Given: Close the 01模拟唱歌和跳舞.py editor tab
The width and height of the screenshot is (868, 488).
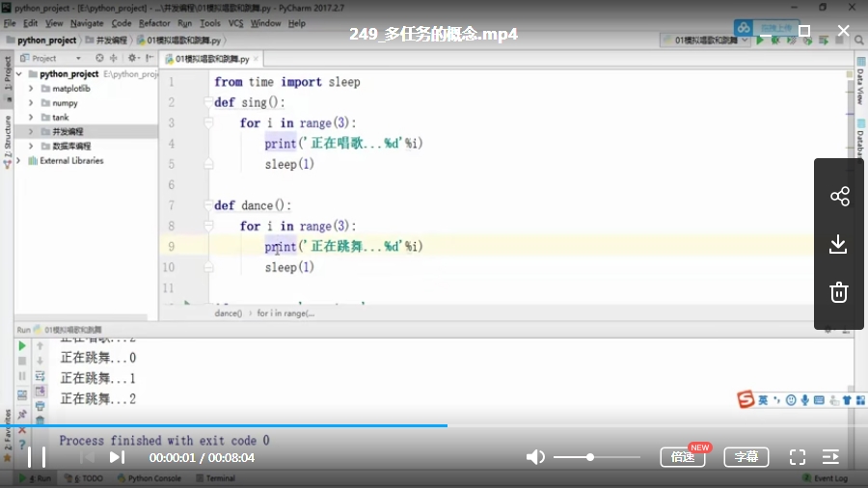Looking at the screenshot, I should (x=256, y=59).
